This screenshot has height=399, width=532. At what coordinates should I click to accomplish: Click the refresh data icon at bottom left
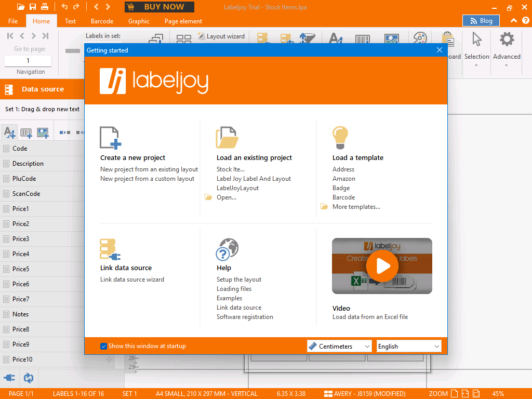coord(29,378)
